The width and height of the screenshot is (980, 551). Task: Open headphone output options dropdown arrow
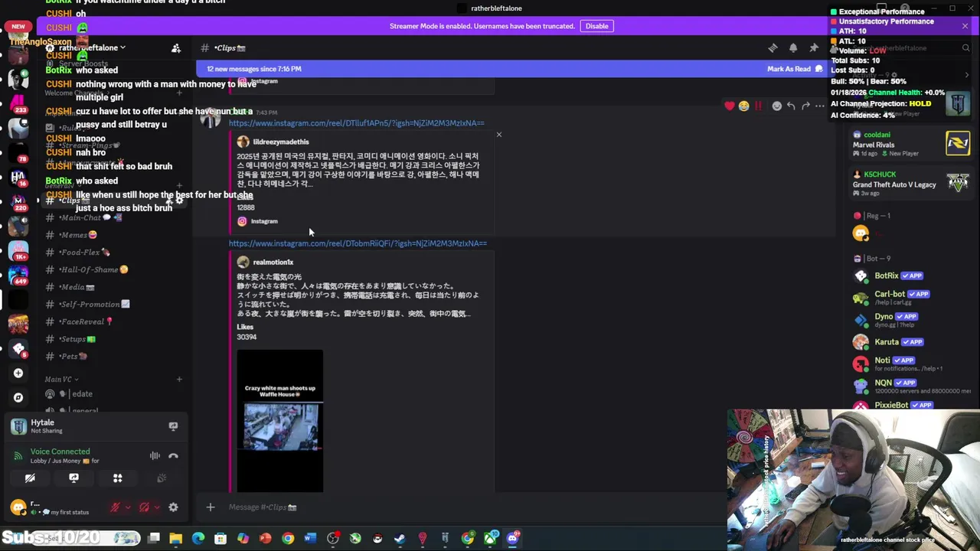point(157,507)
